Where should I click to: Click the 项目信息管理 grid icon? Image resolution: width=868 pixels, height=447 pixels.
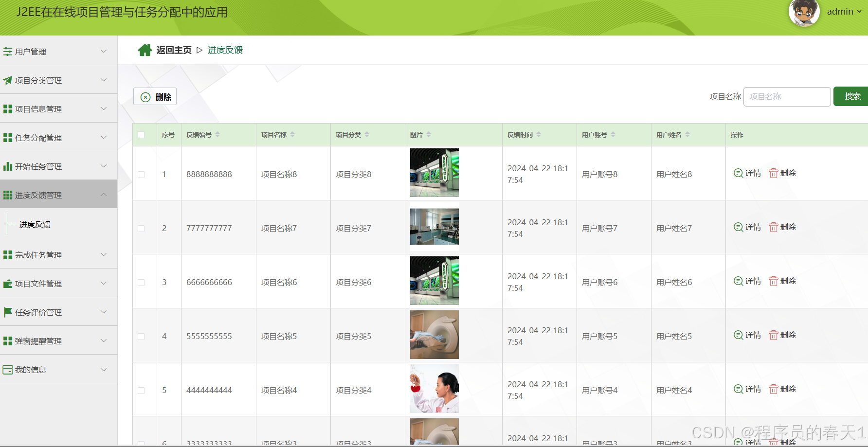(8, 109)
